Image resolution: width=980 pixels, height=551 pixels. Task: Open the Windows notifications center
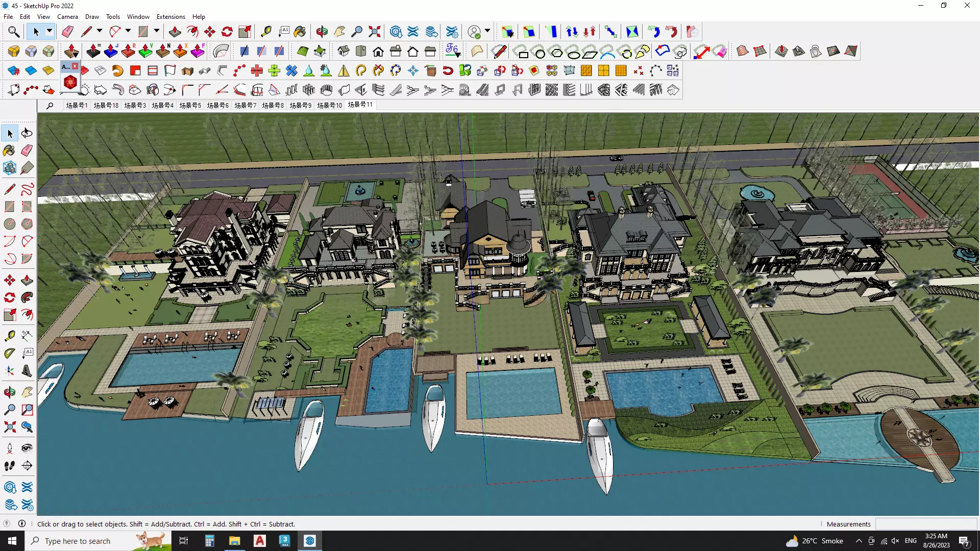(964, 541)
